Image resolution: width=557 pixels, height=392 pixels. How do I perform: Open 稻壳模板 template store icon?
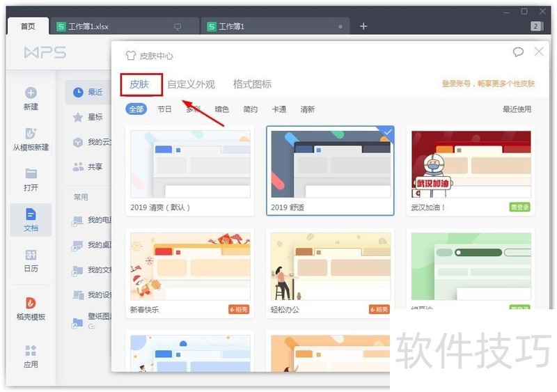point(31,303)
